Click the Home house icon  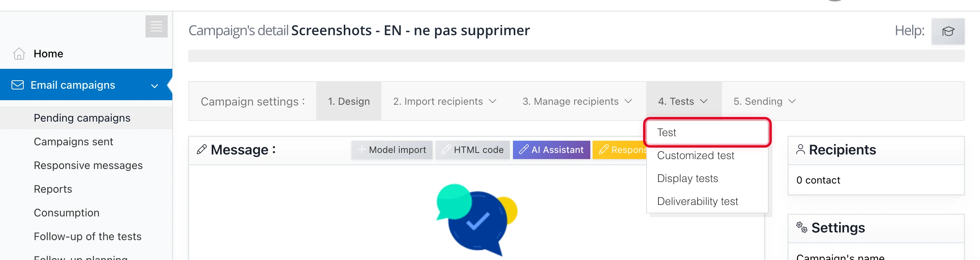pos(18,54)
